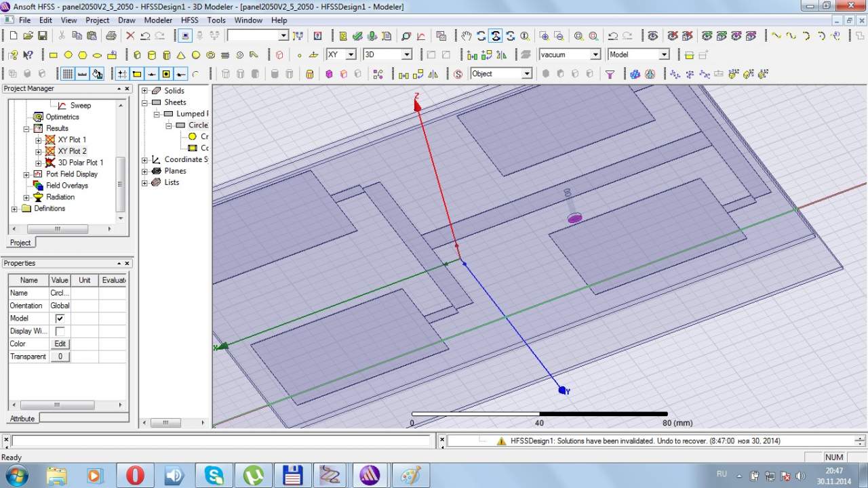Click the Save disk icon
This screenshot has height=488, width=868.
(42, 36)
